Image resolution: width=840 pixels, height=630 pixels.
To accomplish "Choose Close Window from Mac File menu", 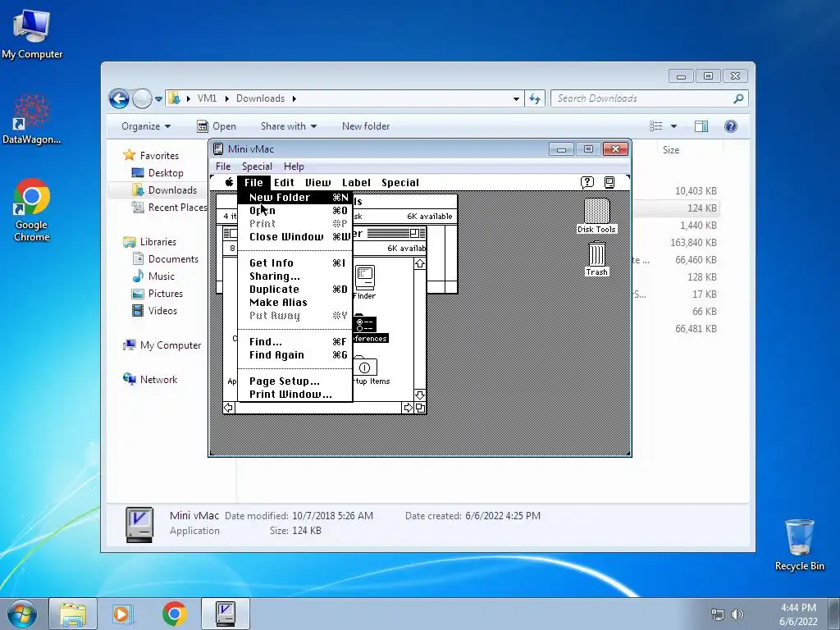I will [295, 237].
